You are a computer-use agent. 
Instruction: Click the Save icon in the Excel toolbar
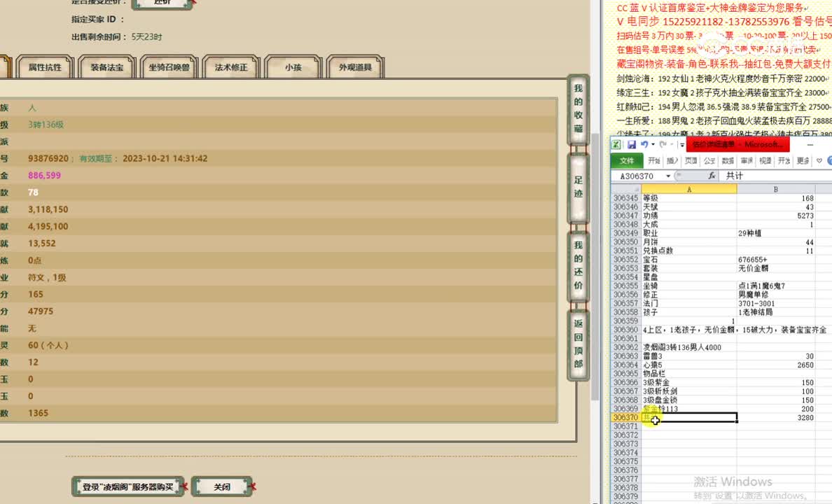(x=633, y=144)
